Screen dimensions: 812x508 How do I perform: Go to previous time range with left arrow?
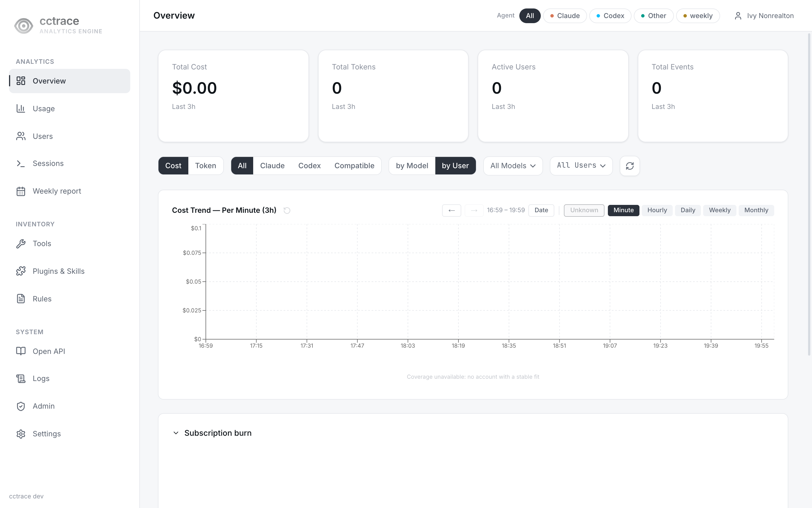451,210
